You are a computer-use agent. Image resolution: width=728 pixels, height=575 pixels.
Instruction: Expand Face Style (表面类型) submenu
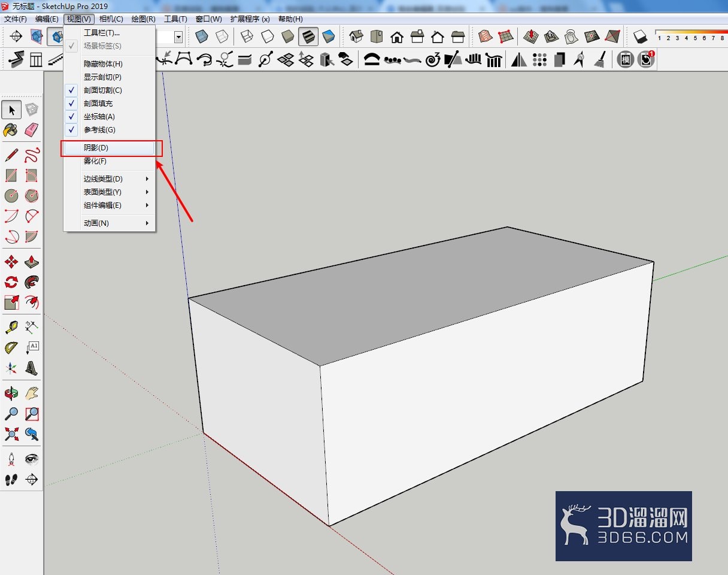pos(110,192)
